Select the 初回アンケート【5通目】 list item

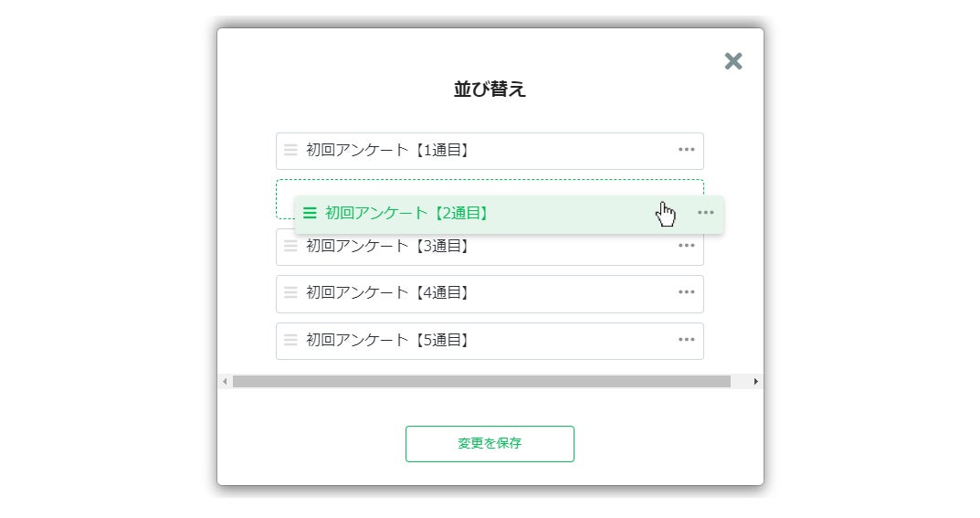[x=387, y=340]
